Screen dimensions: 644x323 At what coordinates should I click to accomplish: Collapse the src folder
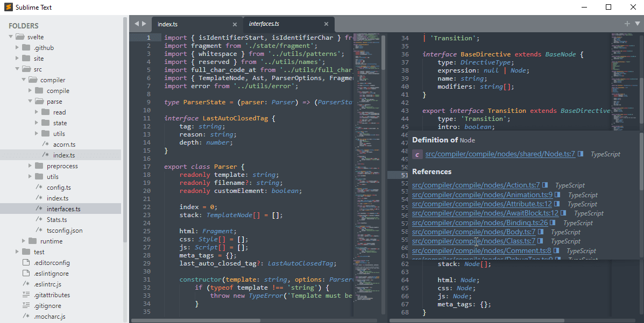(x=17, y=69)
